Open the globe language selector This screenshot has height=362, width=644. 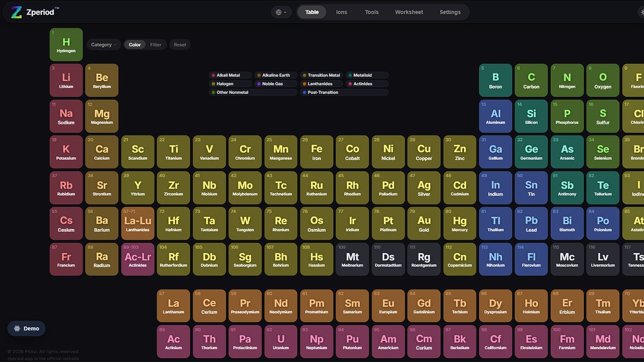click(x=281, y=12)
